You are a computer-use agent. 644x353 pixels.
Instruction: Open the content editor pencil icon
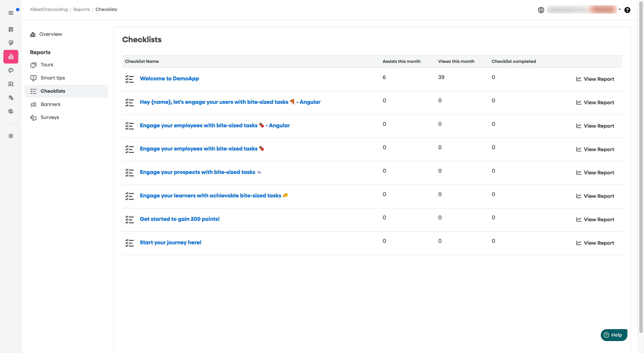[11, 43]
